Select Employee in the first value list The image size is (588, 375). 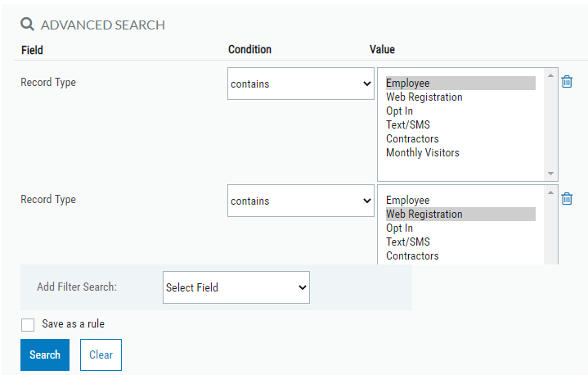407,83
